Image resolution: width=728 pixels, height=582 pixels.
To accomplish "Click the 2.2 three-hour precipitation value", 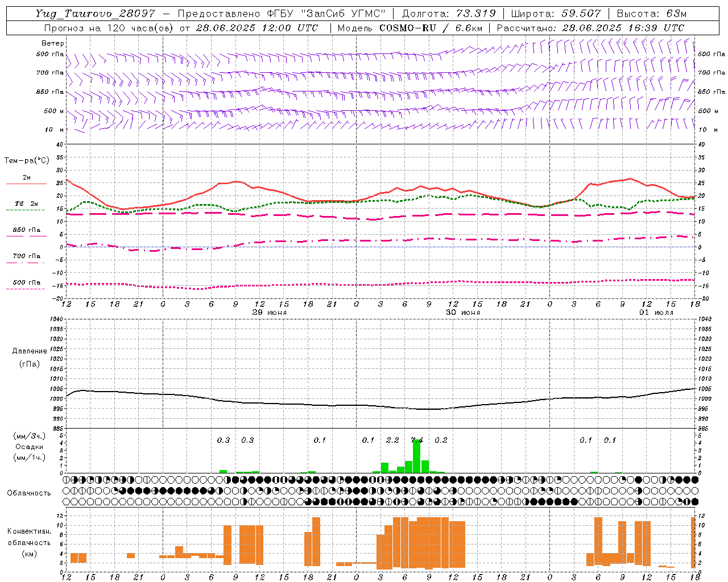I will pyautogui.click(x=392, y=440).
